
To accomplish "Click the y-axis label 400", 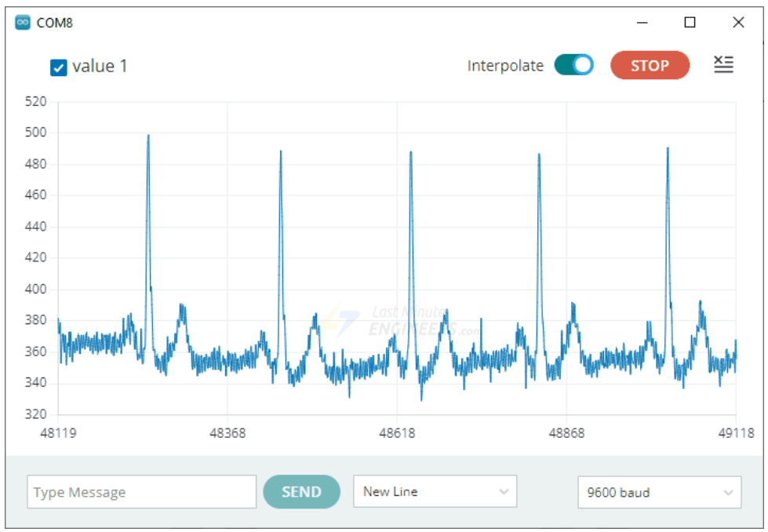I will 36,289.
